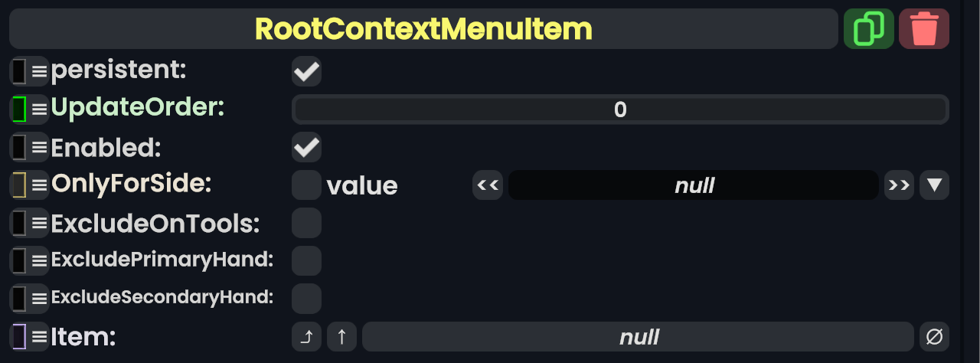Toggle the OnlyForSide value checkbox
980x363 pixels.
tap(306, 185)
